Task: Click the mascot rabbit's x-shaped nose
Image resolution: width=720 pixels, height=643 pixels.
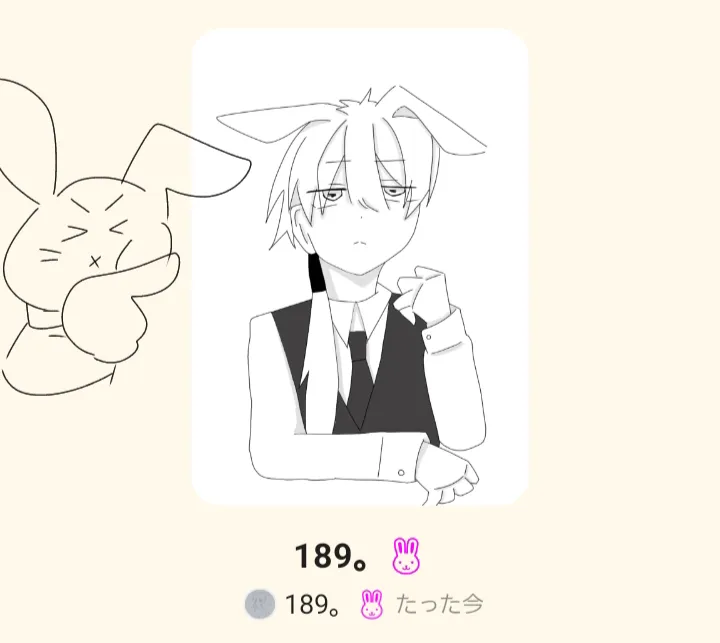Action: coord(95,262)
